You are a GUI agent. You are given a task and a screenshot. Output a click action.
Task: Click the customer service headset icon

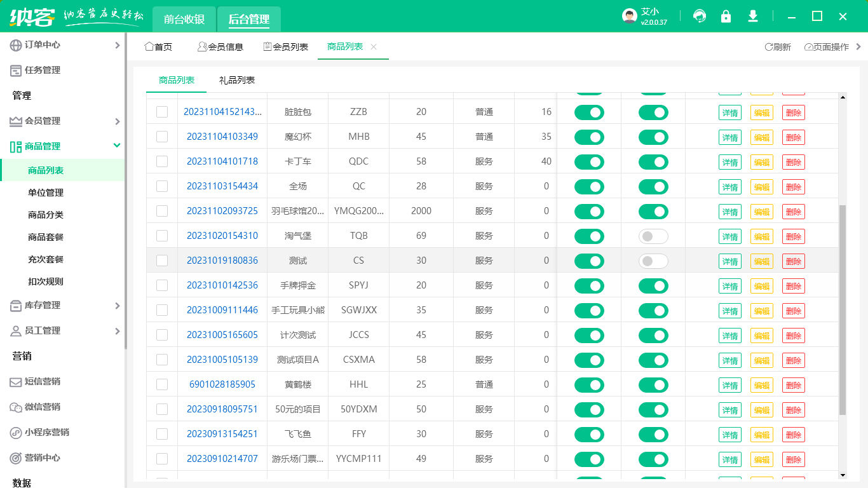(700, 17)
